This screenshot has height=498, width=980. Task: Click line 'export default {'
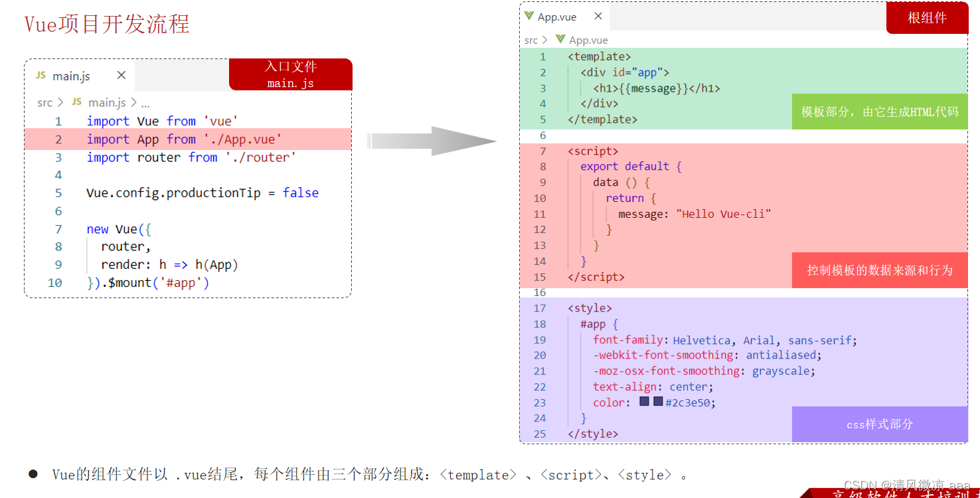(631, 167)
